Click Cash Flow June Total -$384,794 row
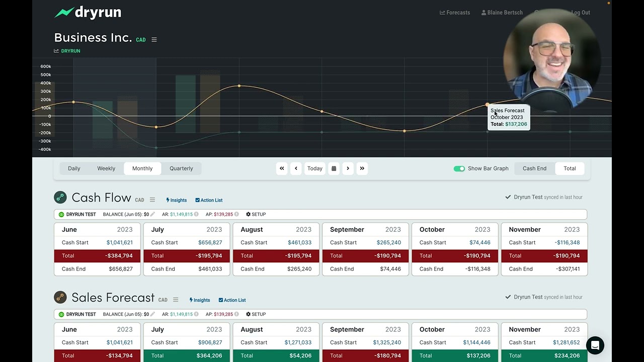This screenshot has width=644, height=362. pos(97,255)
